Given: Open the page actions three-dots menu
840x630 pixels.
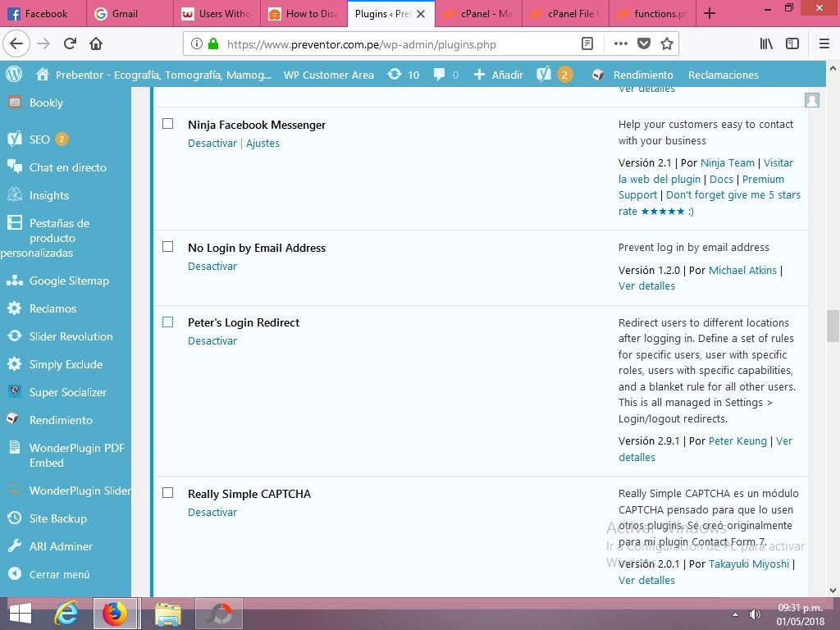Looking at the screenshot, I should (x=620, y=43).
